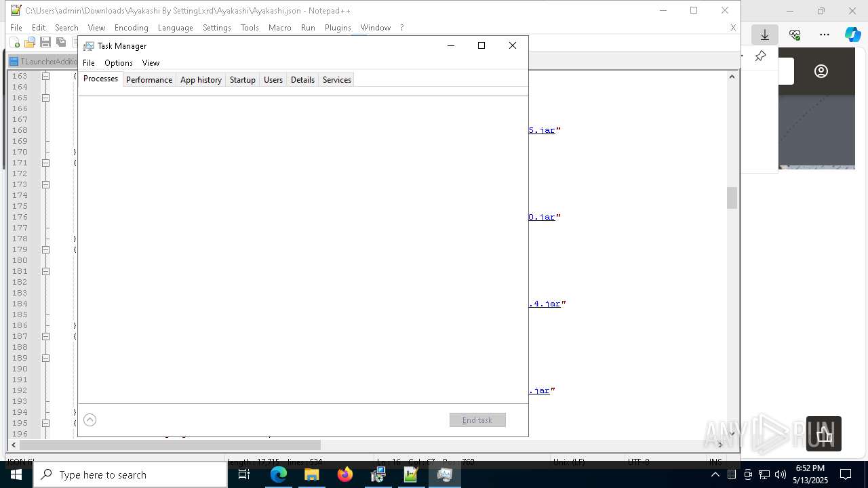This screenshot has width=868, height=488.
Task: Open the Notepad++ taskbar icon
Action: (411, 474)
